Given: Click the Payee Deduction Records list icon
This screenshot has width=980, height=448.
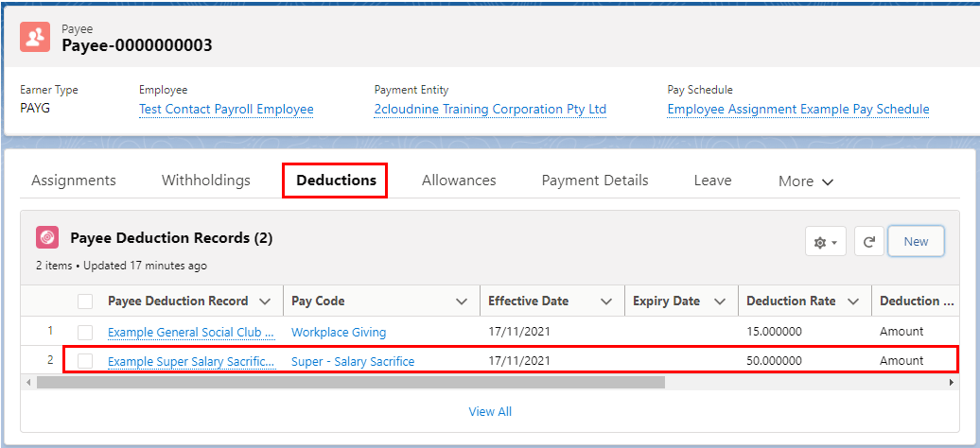Looking at the screenshot, I should [47, 237].
